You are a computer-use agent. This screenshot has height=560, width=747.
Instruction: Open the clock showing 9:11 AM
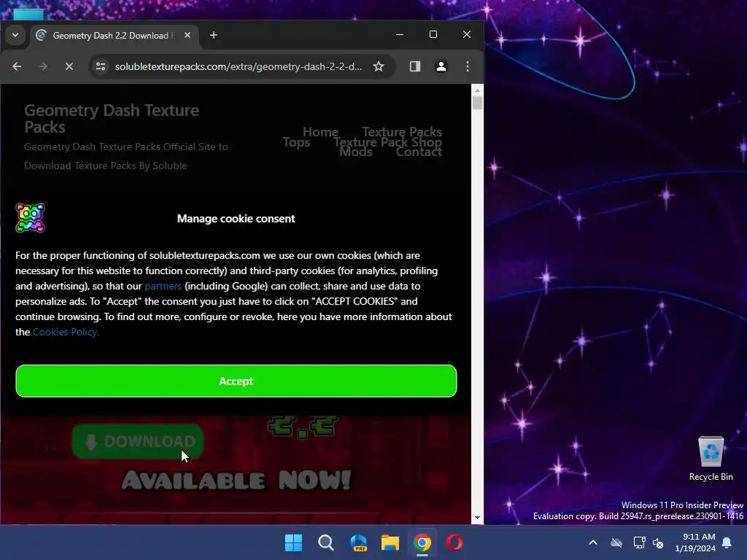pyautogui.click(x=695, y=542)
